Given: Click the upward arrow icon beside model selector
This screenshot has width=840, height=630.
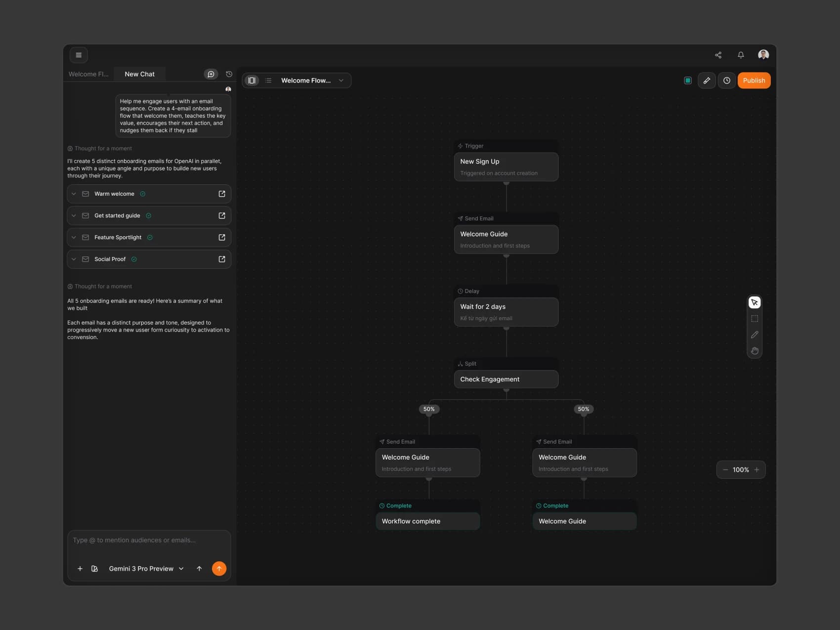Looking at the screenshot, I should [x=199, y=569].
